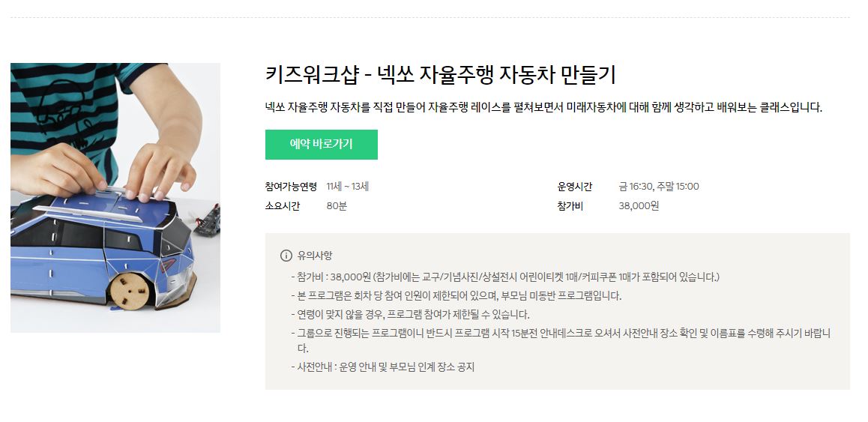
Task: Click the 운영시간 label
Action: 575,187
